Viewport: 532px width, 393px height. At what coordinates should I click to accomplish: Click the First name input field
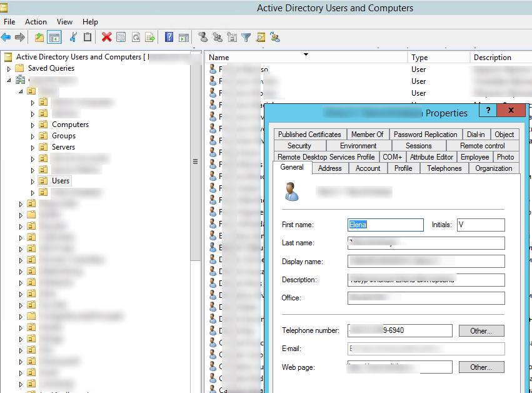(x=385, y=225)
